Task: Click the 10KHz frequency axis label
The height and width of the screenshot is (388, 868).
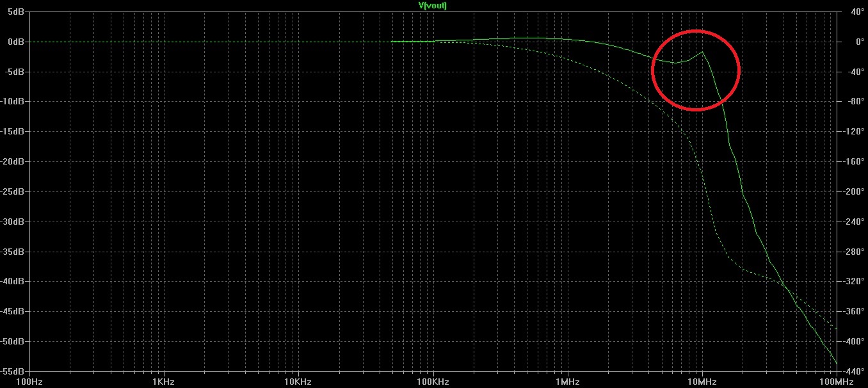Action: (298, 382)
